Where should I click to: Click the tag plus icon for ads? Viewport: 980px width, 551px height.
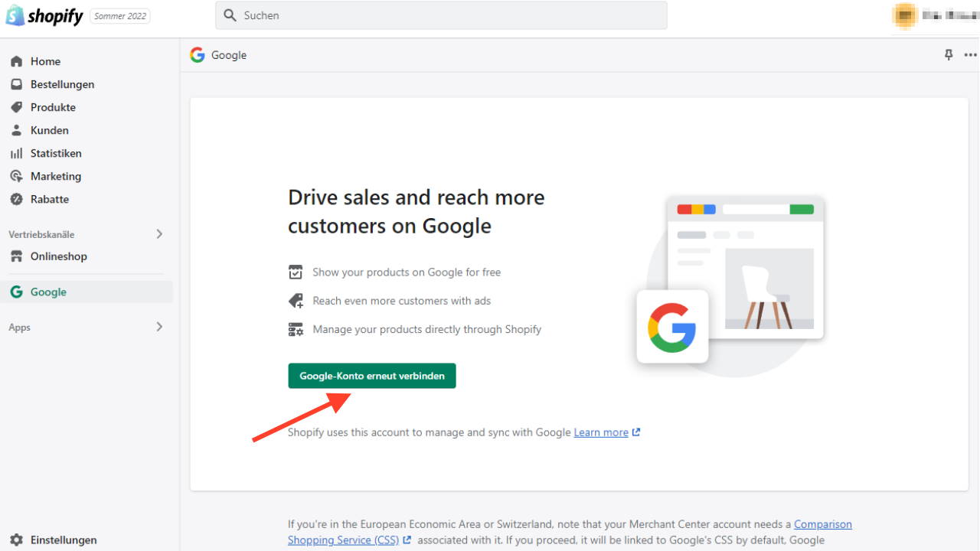(296, 301)
